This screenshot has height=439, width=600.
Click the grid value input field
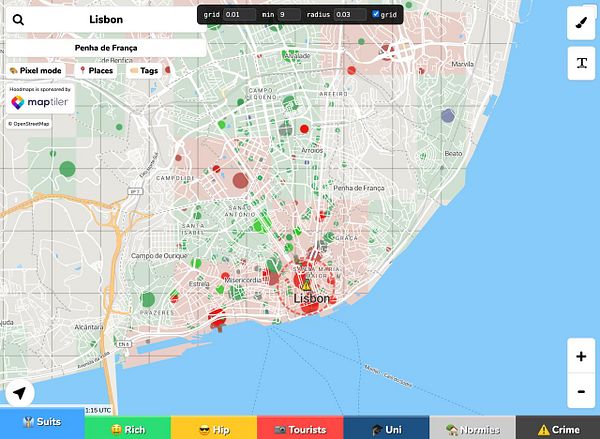240,15
